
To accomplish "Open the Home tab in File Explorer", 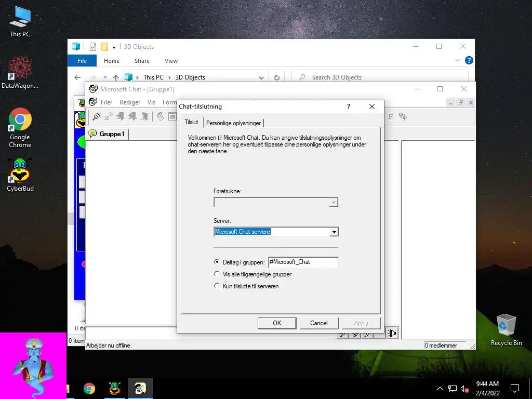I will (x=112, y=61).
